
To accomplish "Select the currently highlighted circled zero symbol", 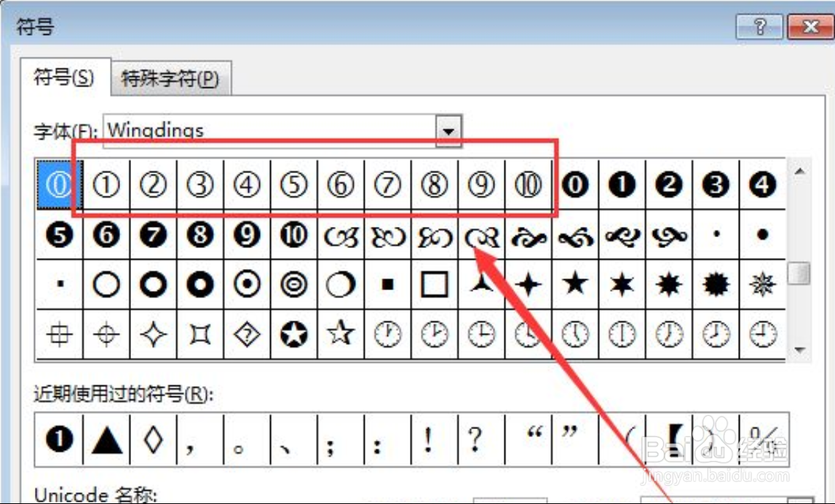I will [59, 184].
